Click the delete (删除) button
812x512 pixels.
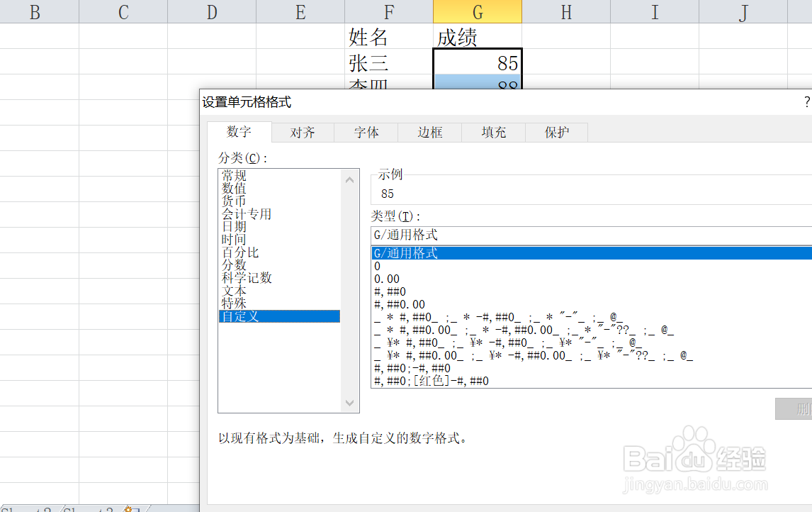click(794, 409)
